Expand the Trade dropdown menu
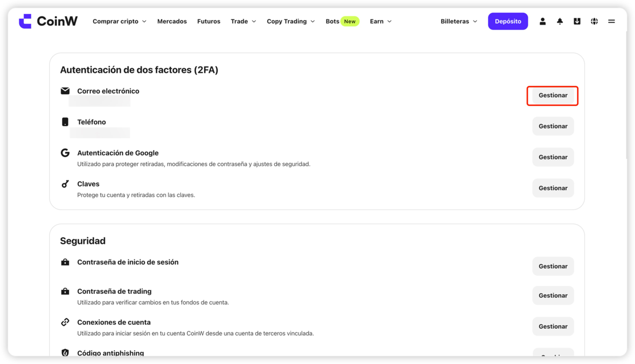 pyautogui.click(x=244, y=21)
